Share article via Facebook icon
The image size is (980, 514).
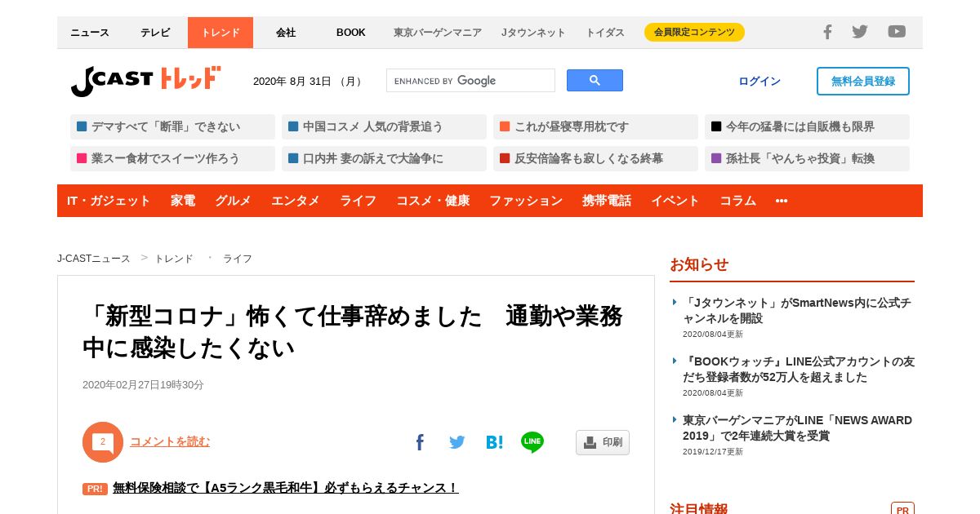(x=420, y=442)
